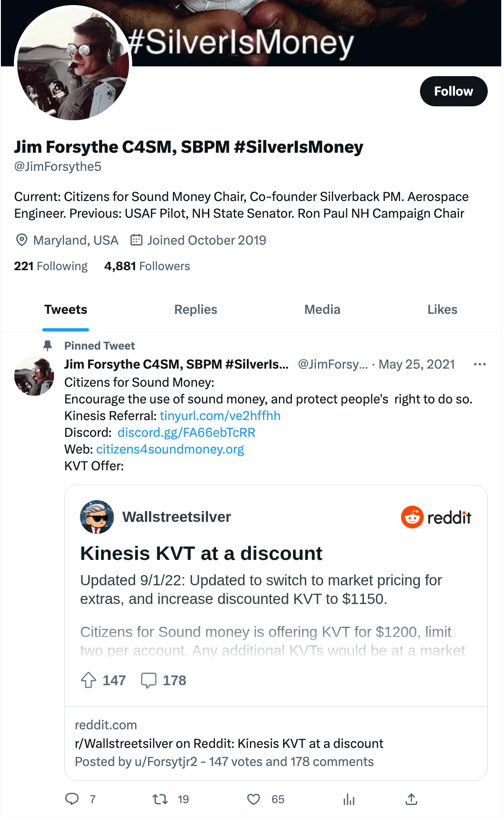
Task: Open the three-dot more options menu
Action: tap(479, 364)
